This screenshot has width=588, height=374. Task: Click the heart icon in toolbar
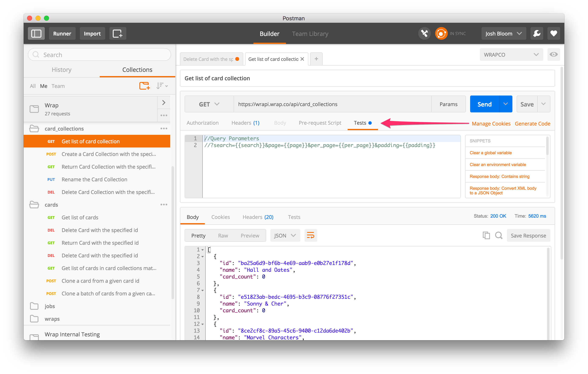coord(554,33)
